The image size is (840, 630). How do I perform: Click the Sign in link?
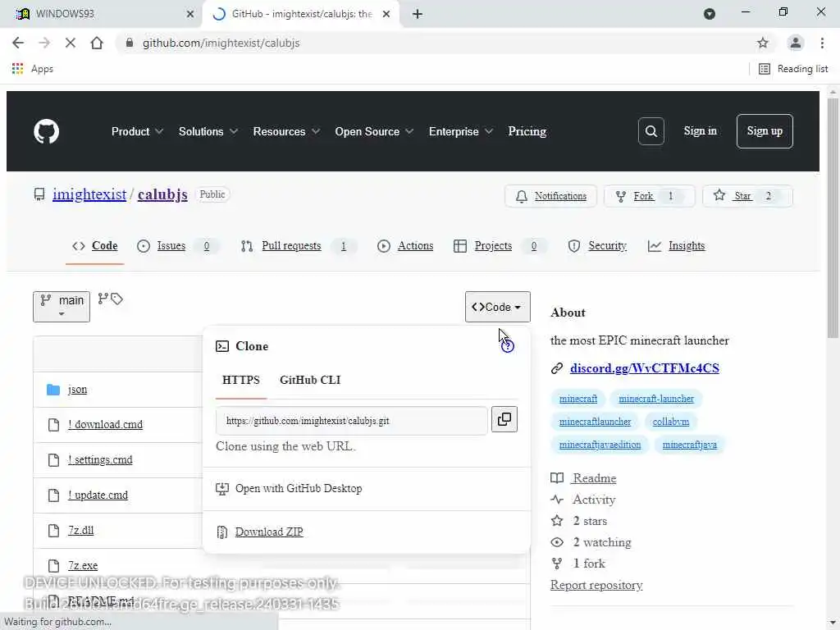click(x=700, y=130)
